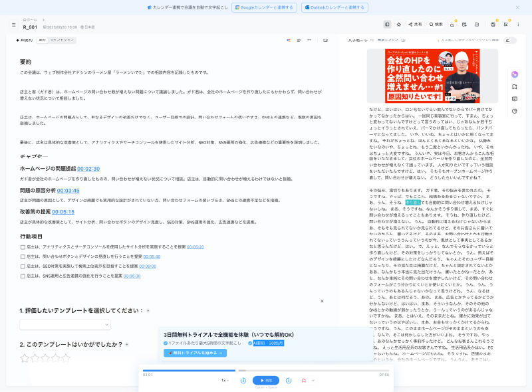Image resolution: width=532 pixels, height=392 pixels.
Task: Open action item timestamp 00:06:00
Action: click(148, 266)
